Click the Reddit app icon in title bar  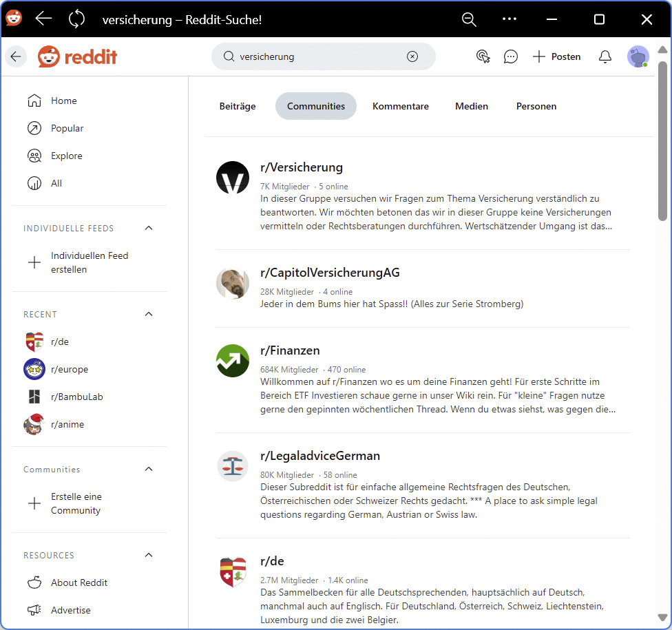14,19
